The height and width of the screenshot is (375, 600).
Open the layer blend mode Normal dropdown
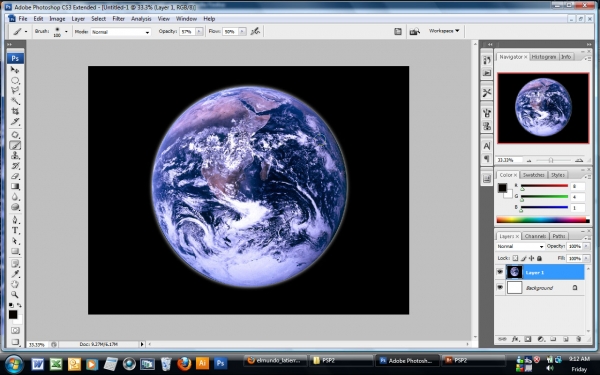tap(520, 246)
